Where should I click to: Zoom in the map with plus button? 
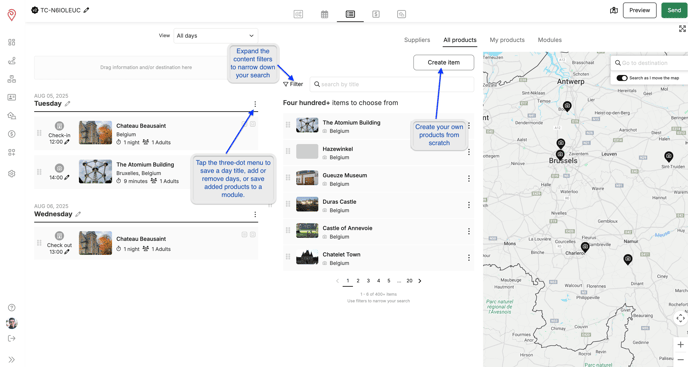coord(681,345)
